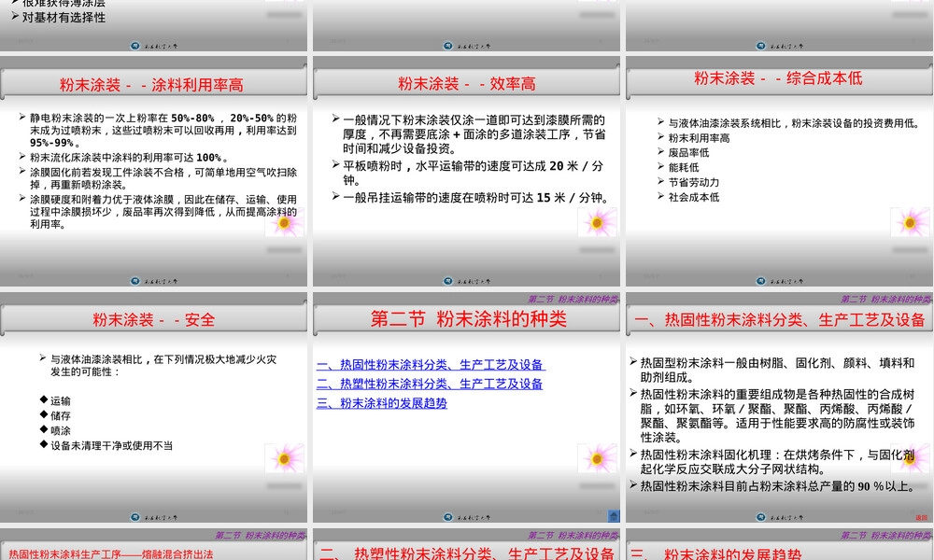Screen dimensions: 934x560
Task: Select the slide titled 粉末涂装--涂料利用率高
Action: pos(153,171)
